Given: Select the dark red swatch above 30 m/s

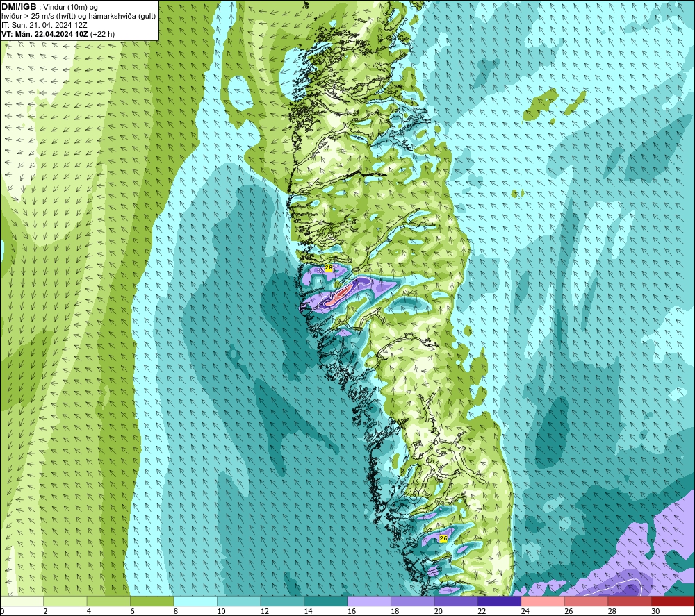Looking at the screenshot, I should point(673,601).
